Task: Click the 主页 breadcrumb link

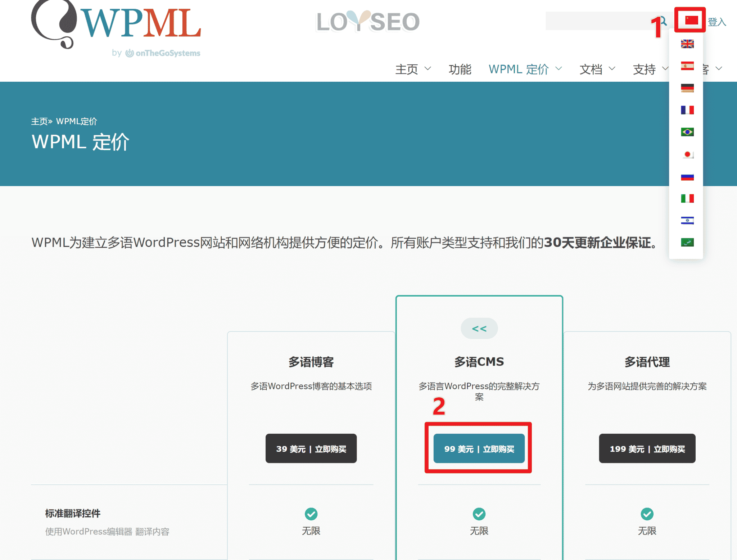Action: tap(39, 121)
